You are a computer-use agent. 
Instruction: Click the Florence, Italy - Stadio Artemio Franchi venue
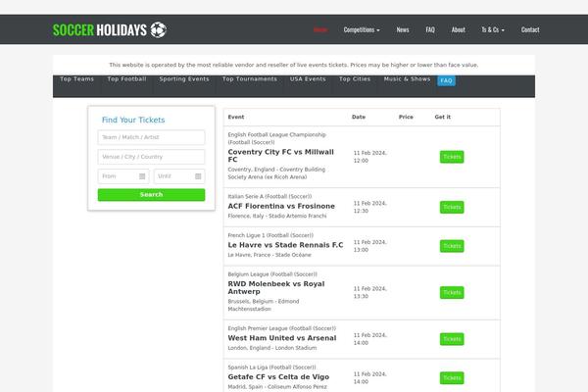click(x=277, y=216)
